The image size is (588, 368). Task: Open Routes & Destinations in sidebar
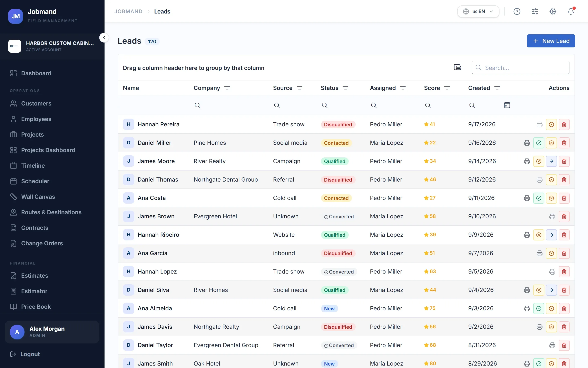coord(52,212)
